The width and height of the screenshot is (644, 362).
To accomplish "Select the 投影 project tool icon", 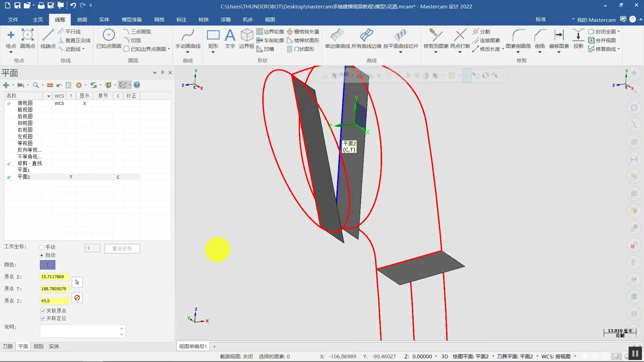I will coord(578,36).
